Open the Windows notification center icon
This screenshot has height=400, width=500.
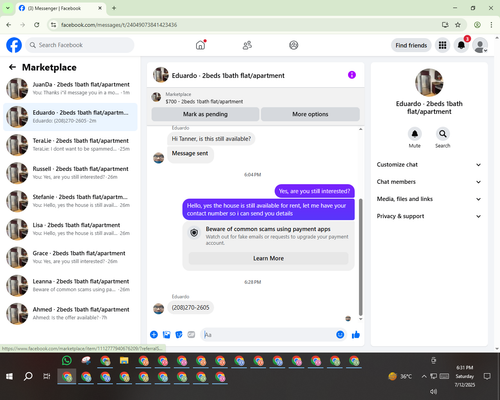pos(487,376)
